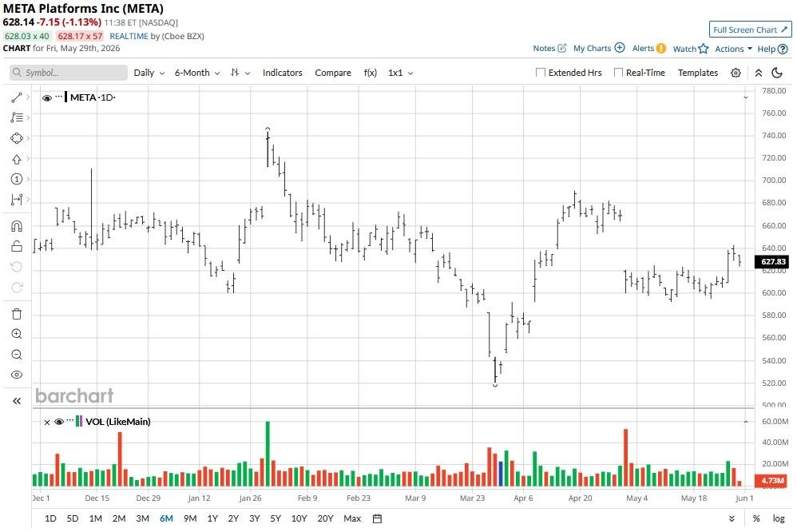Viewport: 797px width, 532px height.
Task: Expand the 6-Month period dropdown
Action: point(197,73)
